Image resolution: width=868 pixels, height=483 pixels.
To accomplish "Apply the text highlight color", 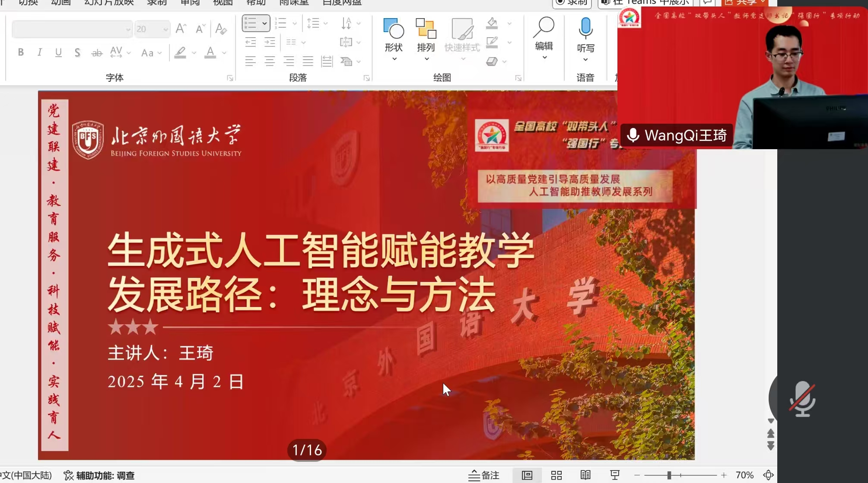I will (x=180, y=52).
